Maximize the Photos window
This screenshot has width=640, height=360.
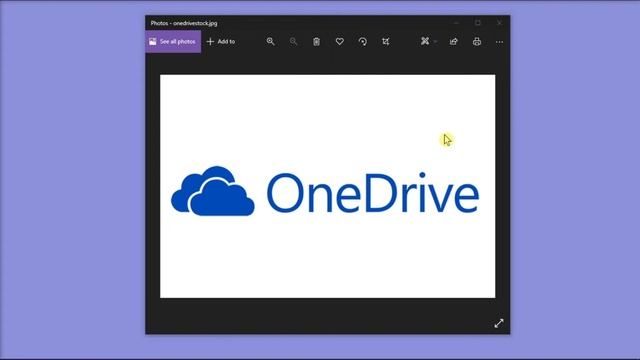coord(478,23)
